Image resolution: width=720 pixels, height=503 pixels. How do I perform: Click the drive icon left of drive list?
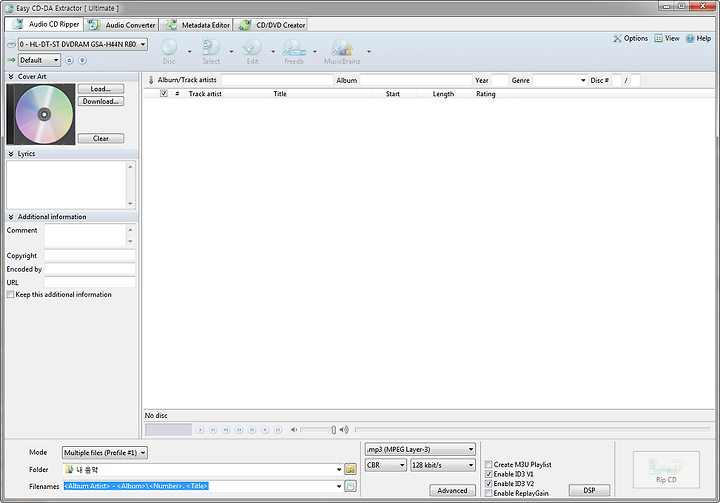tap(11, 45)
